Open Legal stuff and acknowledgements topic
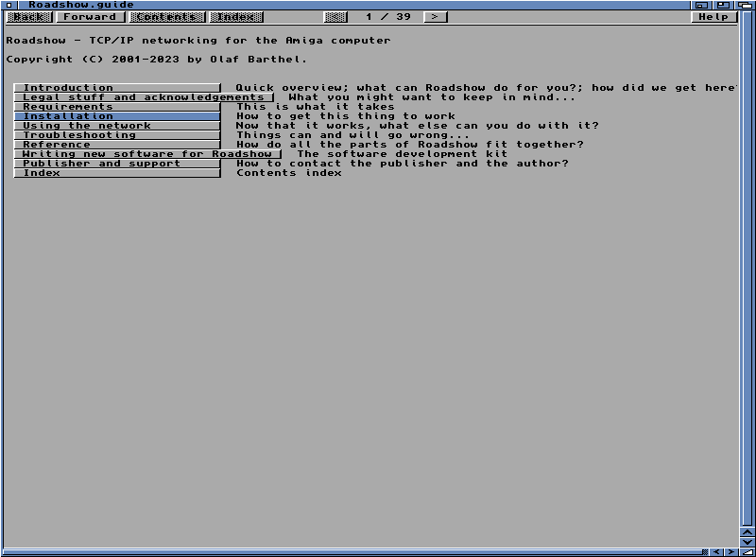Image resolution: width=756 pixels, height=557 pixels. pyautogui.click(x=144, y=97)
